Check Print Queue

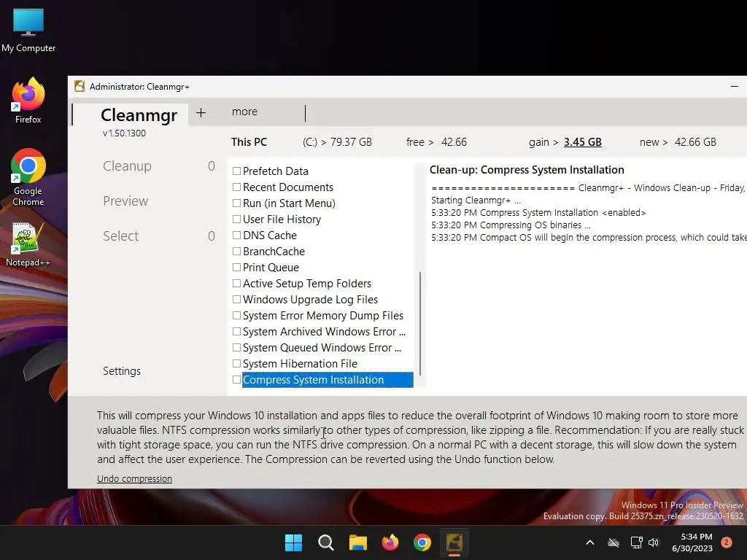pyautogui.click(x=236, y=267)
